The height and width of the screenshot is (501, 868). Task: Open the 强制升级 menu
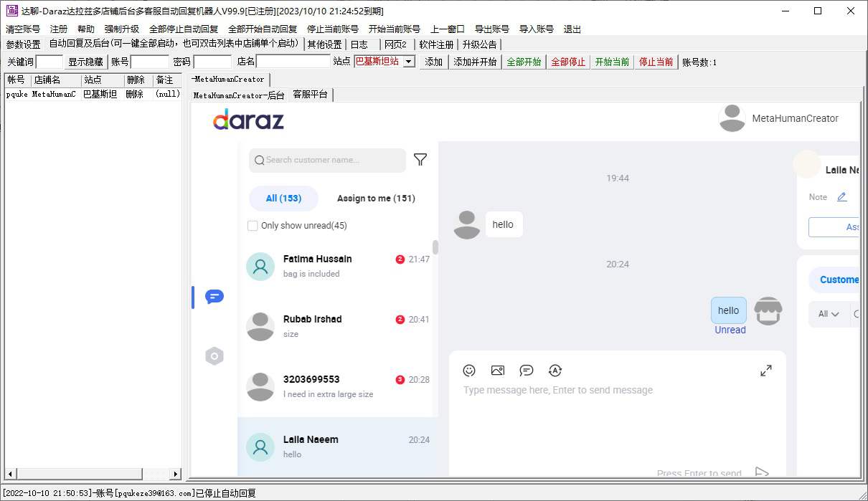point(122,29)
